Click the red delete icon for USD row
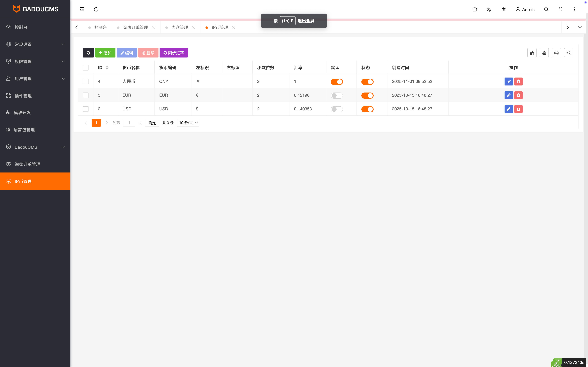This screenshot has width=588, height=367. (518, 109)
